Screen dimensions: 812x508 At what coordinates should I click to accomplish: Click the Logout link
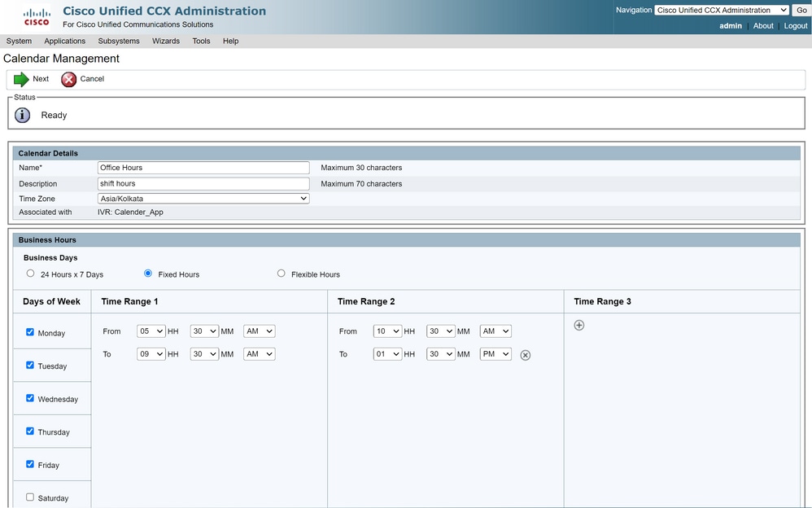click(x=796, y=26)
